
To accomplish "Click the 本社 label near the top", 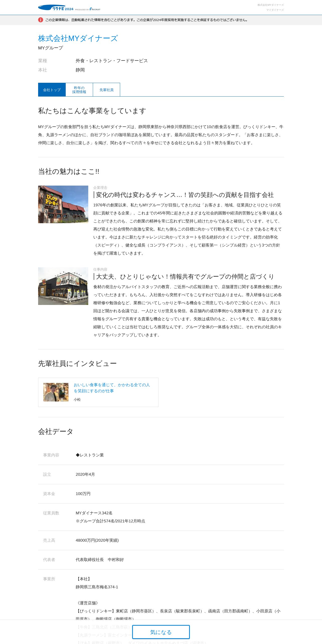I will click(x=43, y=70).
